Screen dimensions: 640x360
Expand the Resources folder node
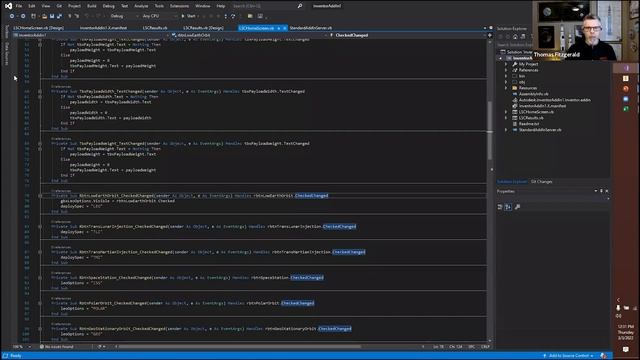click(506, 88)
